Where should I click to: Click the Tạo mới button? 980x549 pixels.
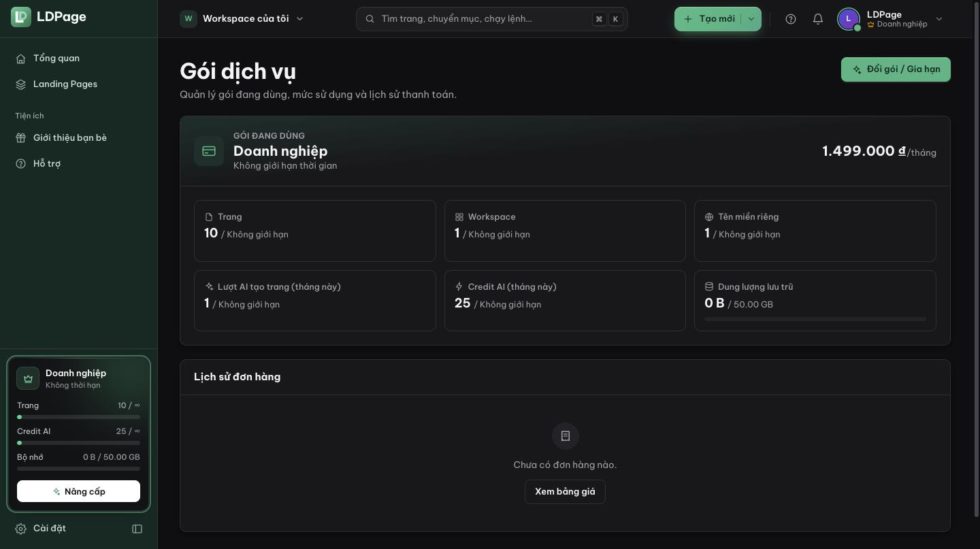coord(708,19)
